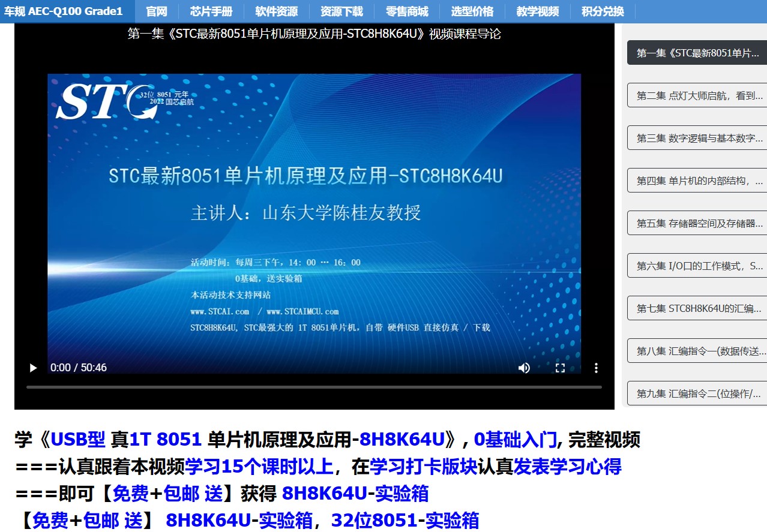Open the 软件资源 menu item
This screenshot has height=532, width=767.
276,11
